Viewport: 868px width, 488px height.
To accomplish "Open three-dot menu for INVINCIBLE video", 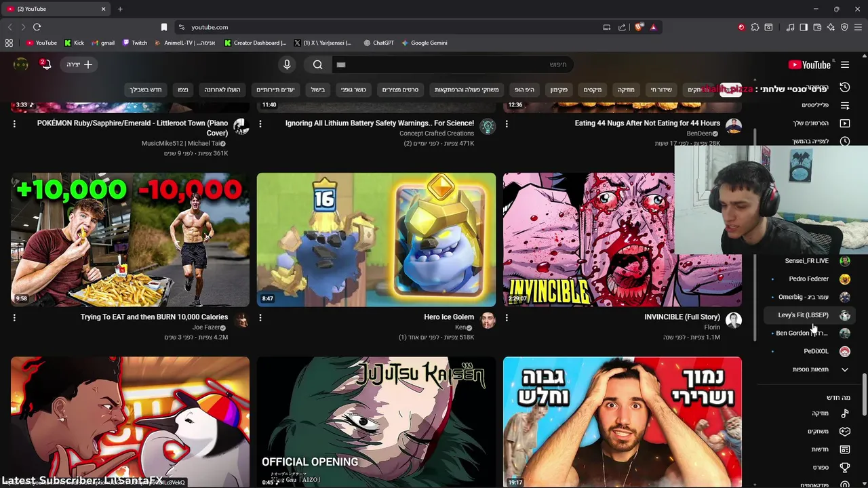I will 507,317.
